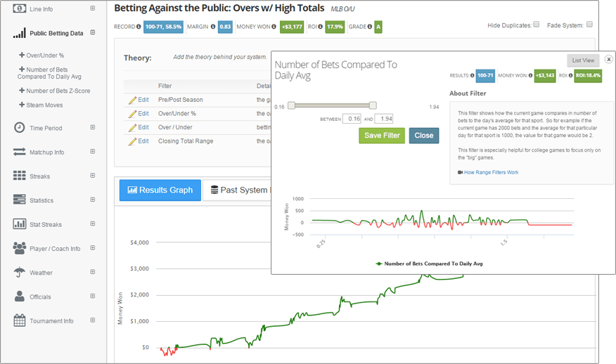616x364 pixels.
Task: Click the Stat Streaks chart icon
Action: point(19,224)
